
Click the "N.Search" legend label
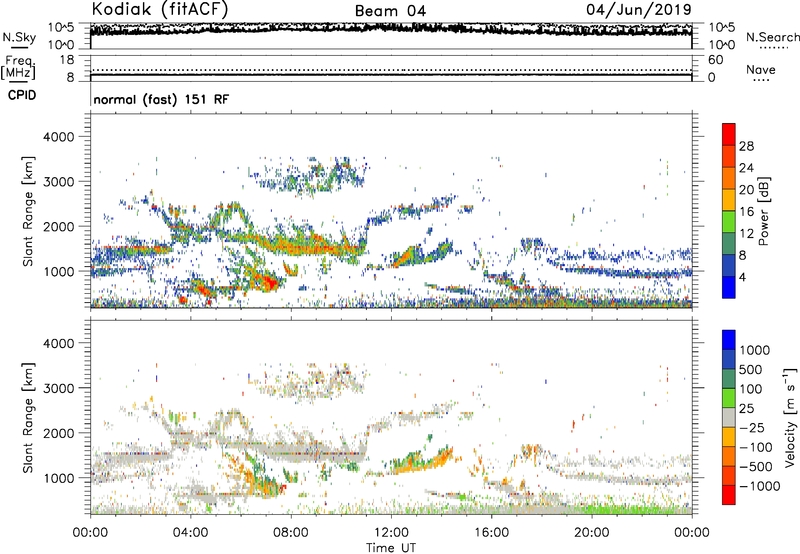point(772,37)
